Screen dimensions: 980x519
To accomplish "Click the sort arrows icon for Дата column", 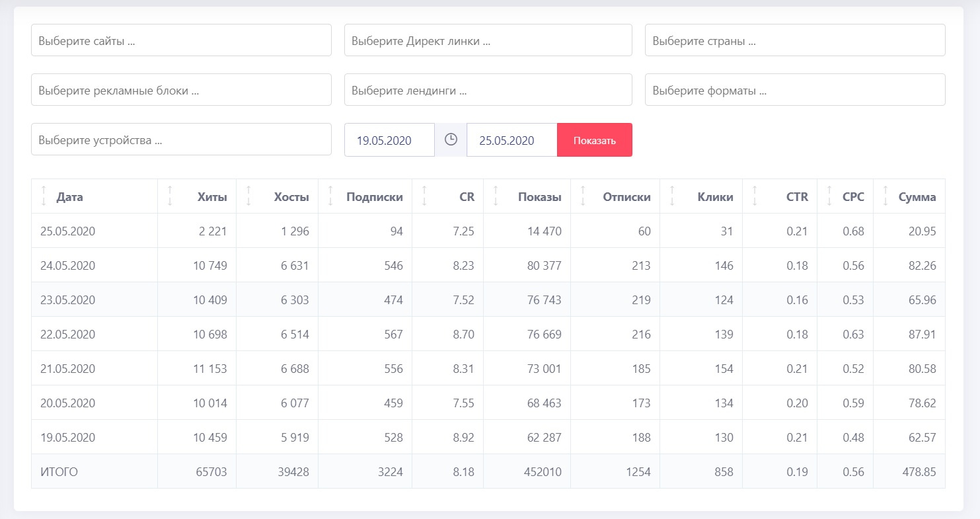I will coord(44,196).
